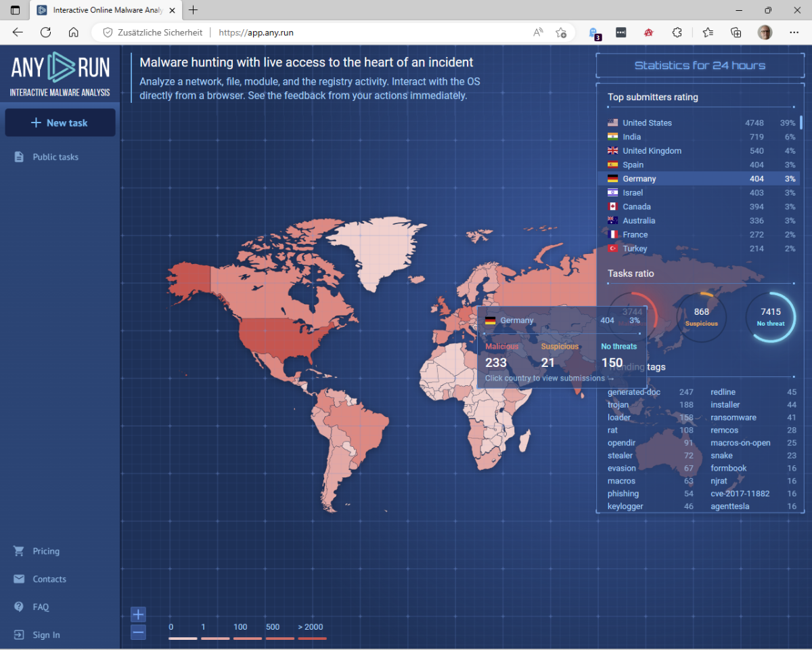The image size is (812, 650).
Task: Click the Pricing shopping cart icon
Action: 19,551
